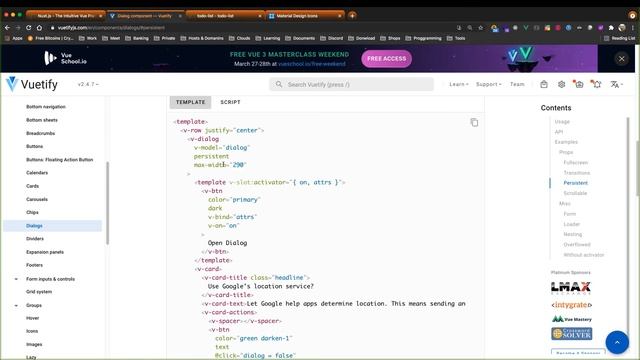This screenshot has width=640, height=360.
Task: Open Dividers in sidebar
Action: click(35, 239)
